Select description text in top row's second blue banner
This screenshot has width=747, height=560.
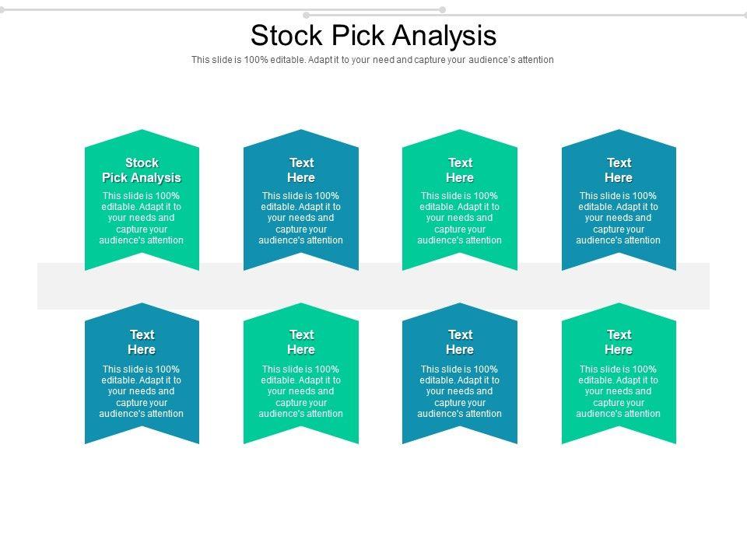301,219
